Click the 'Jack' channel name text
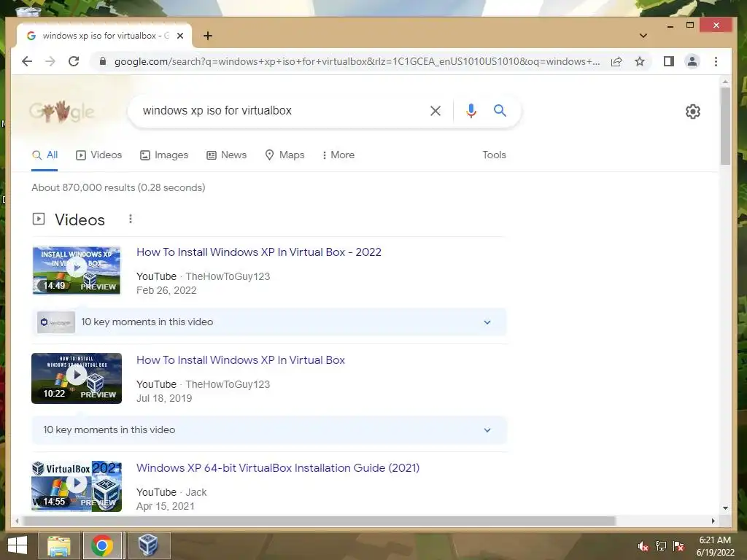The image size is (747, 560). (196, 492)
